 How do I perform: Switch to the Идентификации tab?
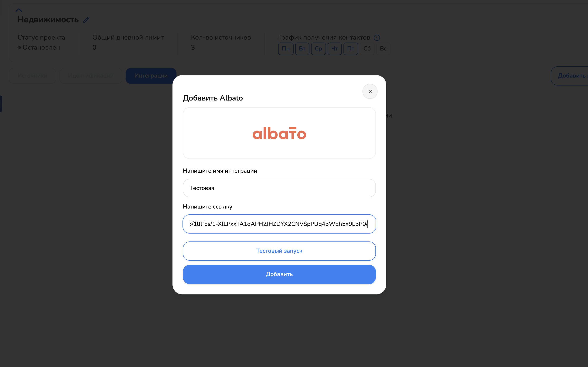click(x=91, y=76)
